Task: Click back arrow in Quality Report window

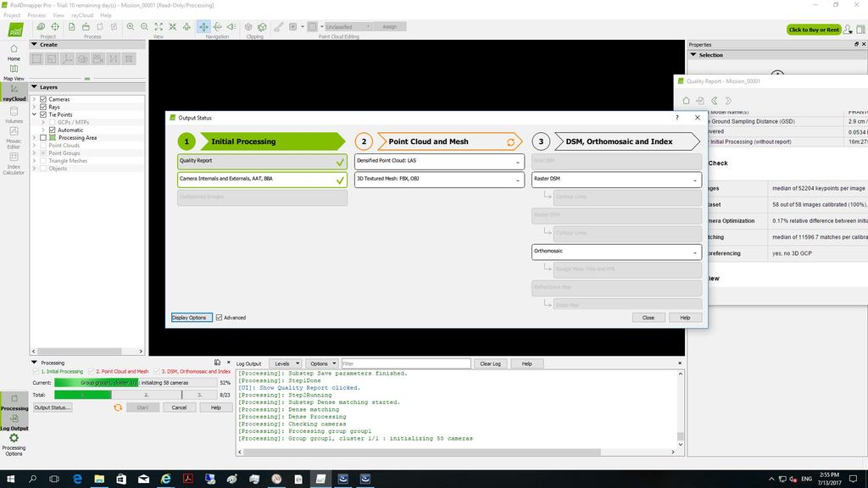Action: click(x=714, y=101)
